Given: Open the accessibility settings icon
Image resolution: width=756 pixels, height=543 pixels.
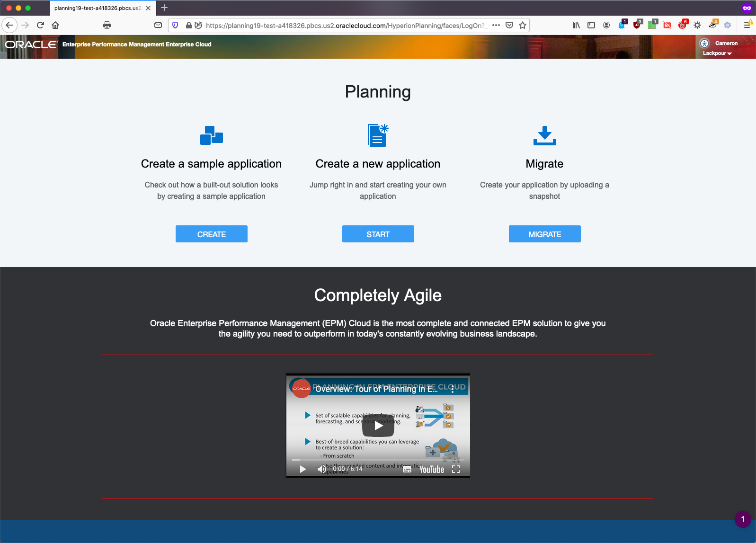Looking at the screenshot, I should pyautogui.click(x=704, y=44).
